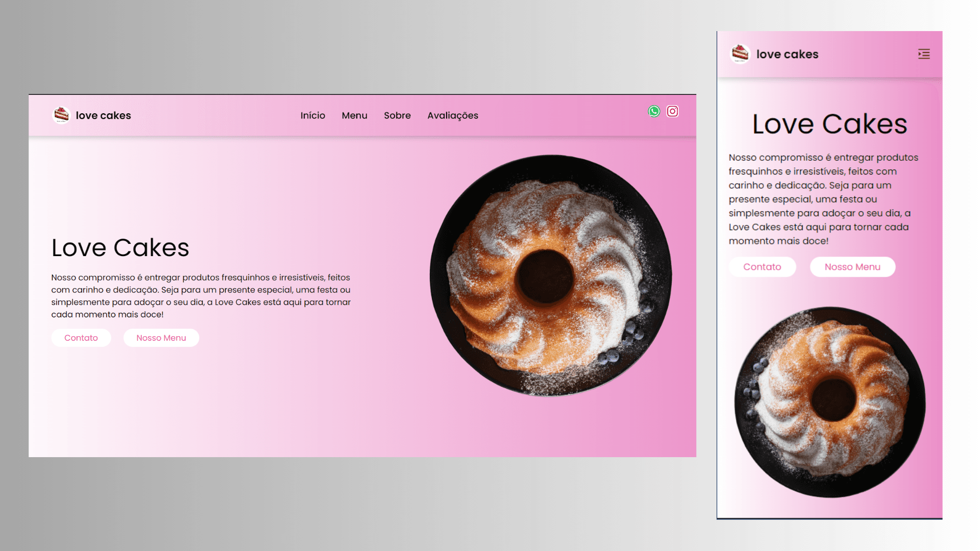This screenshot has width=980, height=551.
Task: Select the desktop hero description paragraph
Action: (x=201, y=296)
